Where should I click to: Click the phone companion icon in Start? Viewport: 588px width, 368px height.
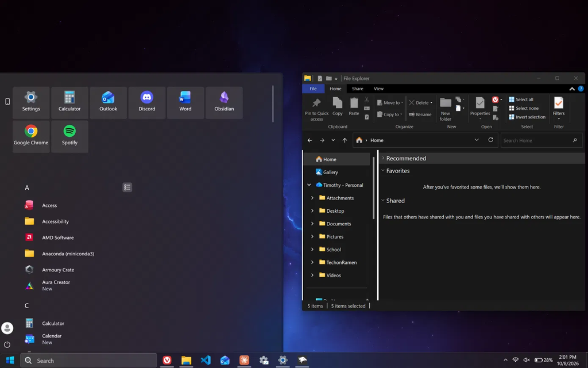[7, 101]
